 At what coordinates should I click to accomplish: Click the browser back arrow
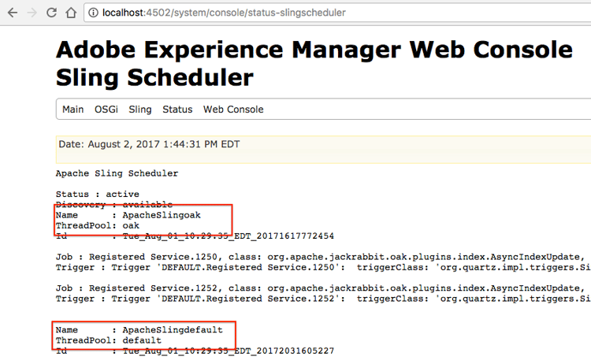[13, 13]
